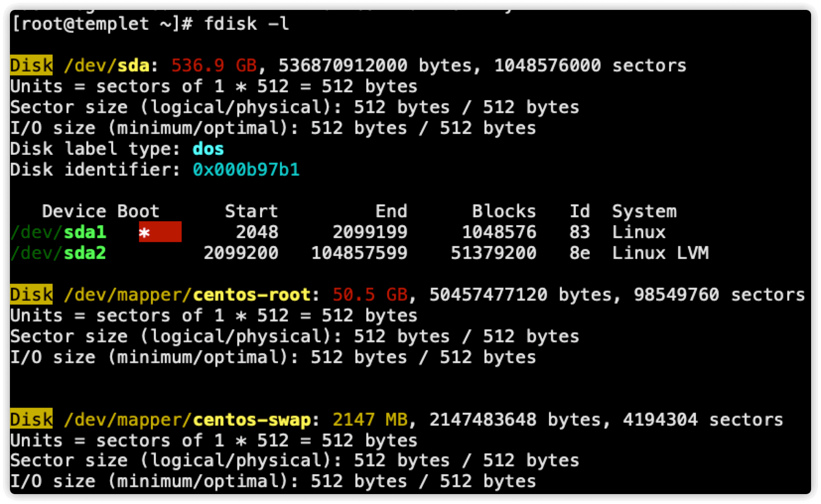Click the '98549760' sectors value
The image size is (821, 504).
676,295
